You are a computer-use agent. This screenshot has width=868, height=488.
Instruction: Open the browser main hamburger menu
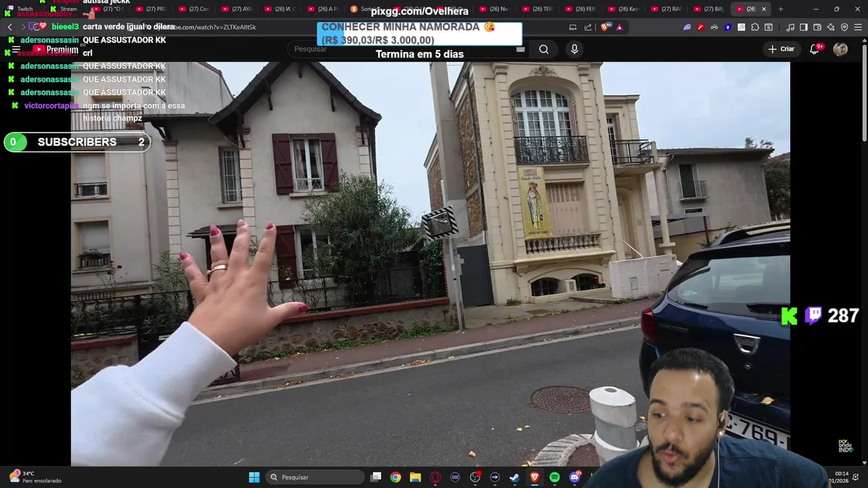point(858,27)
